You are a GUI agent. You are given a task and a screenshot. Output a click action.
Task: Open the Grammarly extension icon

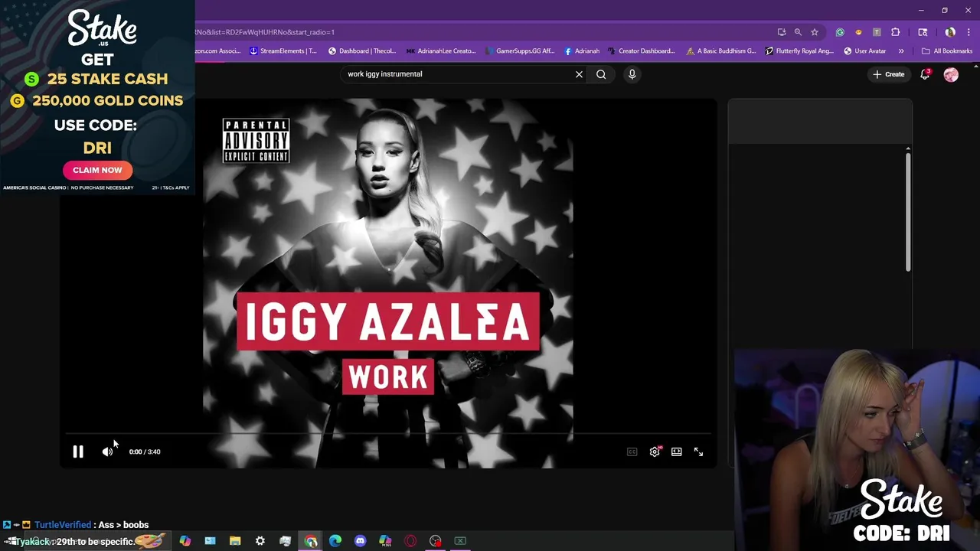(840, 32)
